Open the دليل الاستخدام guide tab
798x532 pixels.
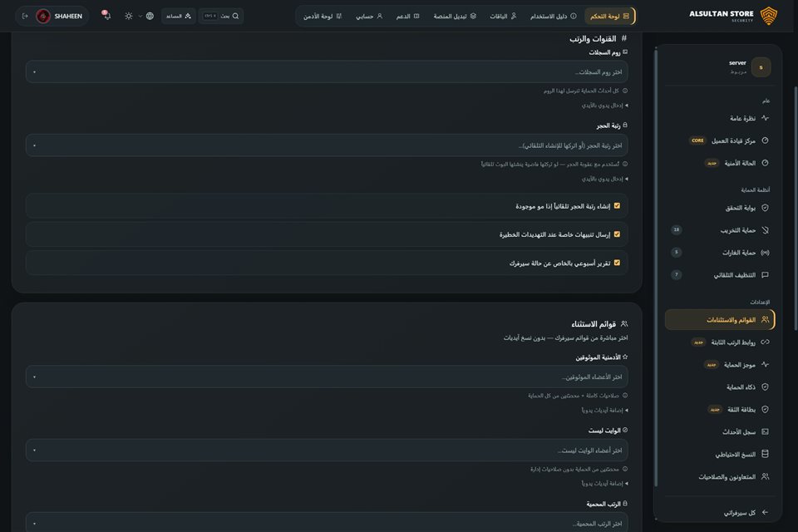554,17
